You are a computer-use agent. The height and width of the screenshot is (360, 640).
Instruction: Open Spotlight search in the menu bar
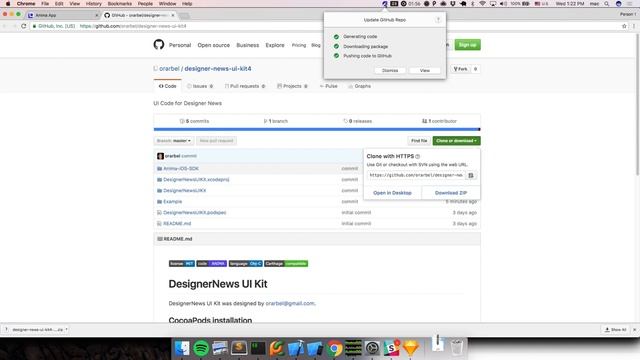[x=607, y=4]
